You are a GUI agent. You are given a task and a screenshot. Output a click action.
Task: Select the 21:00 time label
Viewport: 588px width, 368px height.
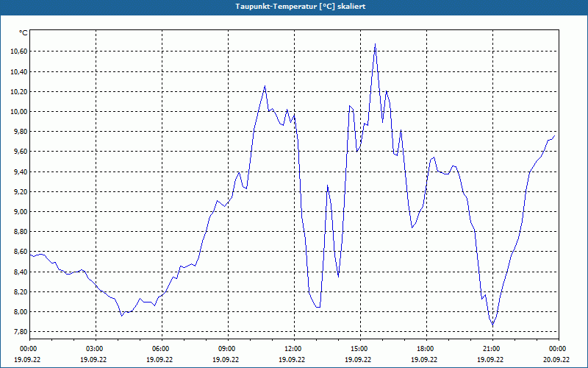coord(492,349)
